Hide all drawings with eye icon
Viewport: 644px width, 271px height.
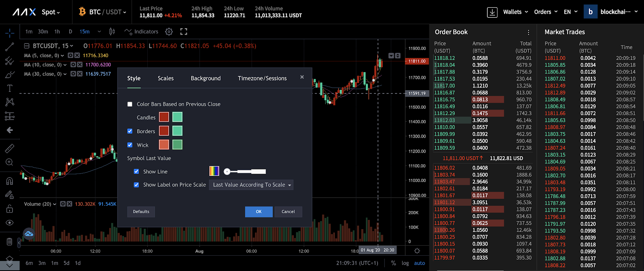[10, 223]
